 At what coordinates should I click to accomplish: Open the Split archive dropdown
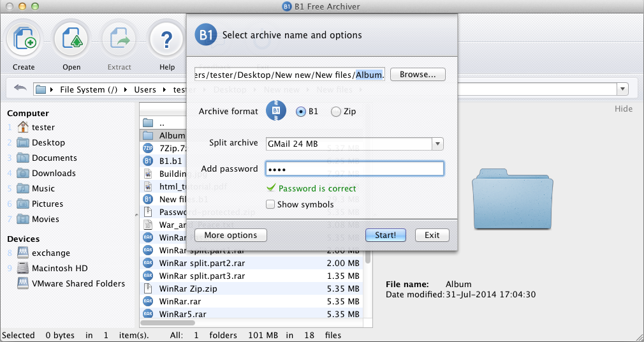click(x=437, y=144)
